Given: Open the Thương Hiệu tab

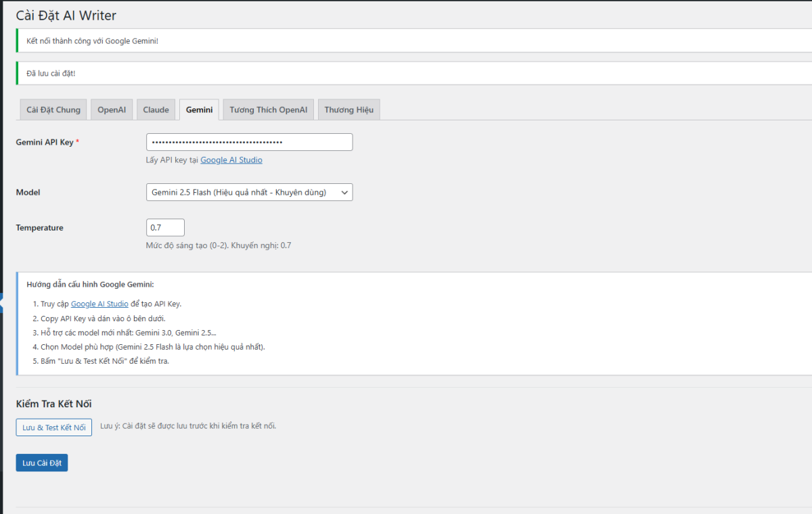Looking at the screenshot, I should click(348, 110).
